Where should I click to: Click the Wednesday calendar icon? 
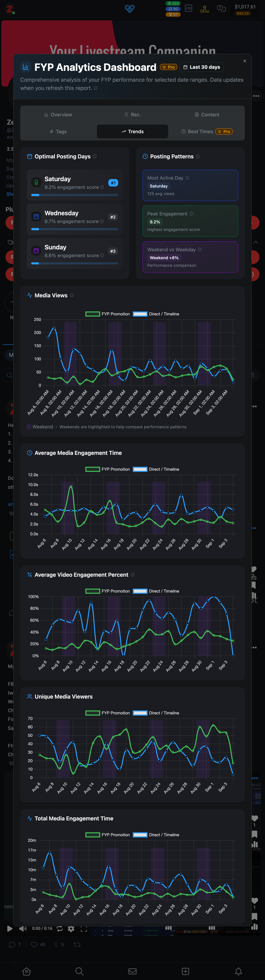(x=36, y=216)
